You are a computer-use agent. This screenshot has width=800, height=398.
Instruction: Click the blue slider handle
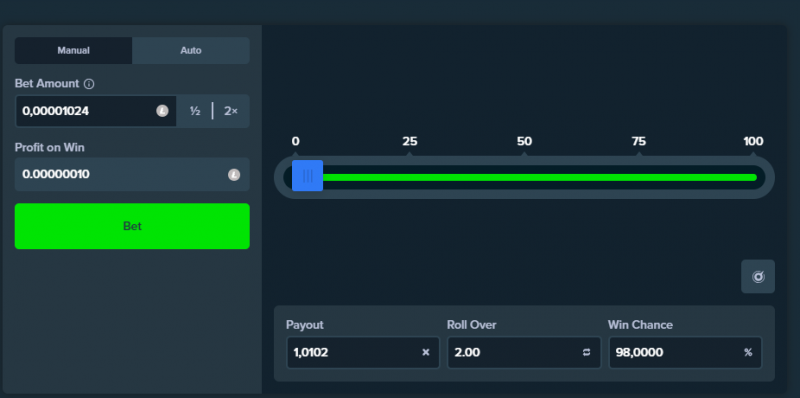click(x=307, y=176)
